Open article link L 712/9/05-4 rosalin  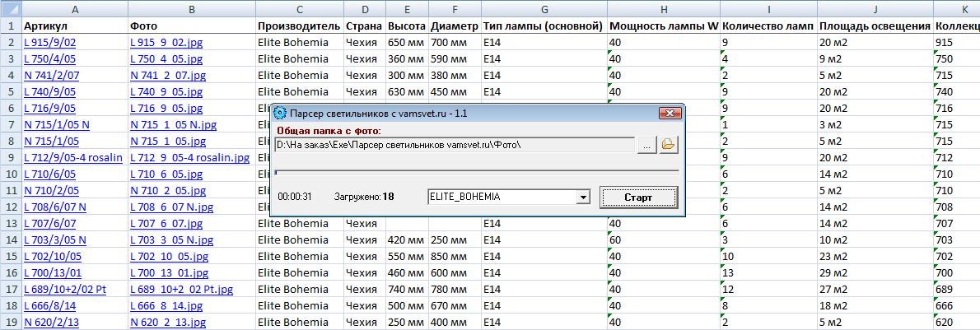point(73,157)
